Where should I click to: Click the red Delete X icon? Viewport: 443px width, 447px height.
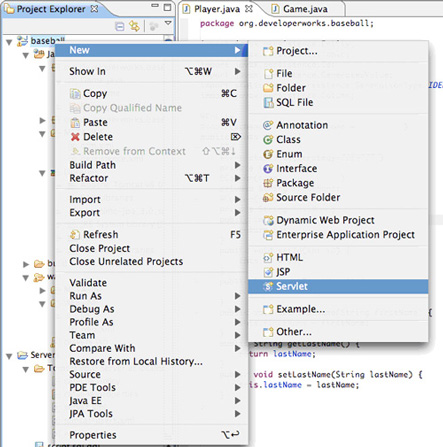(75, 137)
